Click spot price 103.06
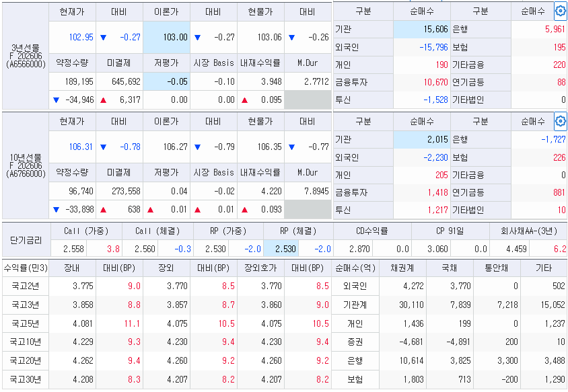Screen dimensions: 568x392 [x=269, y=37]
